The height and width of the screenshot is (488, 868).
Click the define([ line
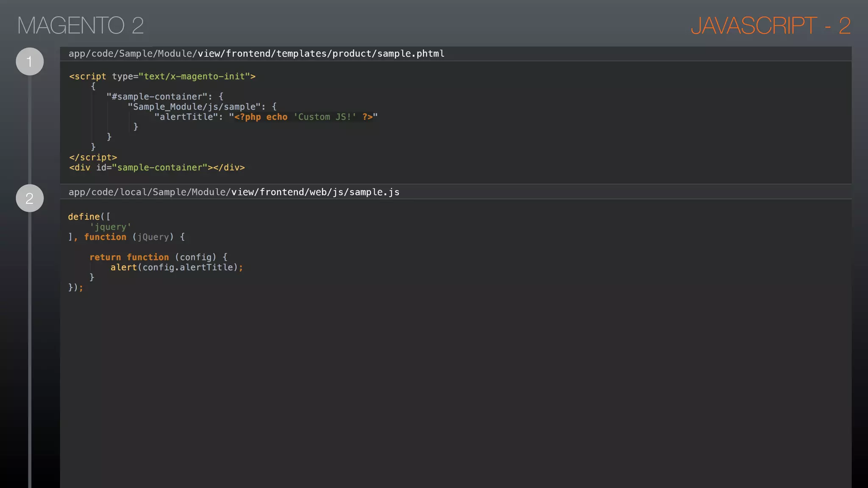pos(89,216)
